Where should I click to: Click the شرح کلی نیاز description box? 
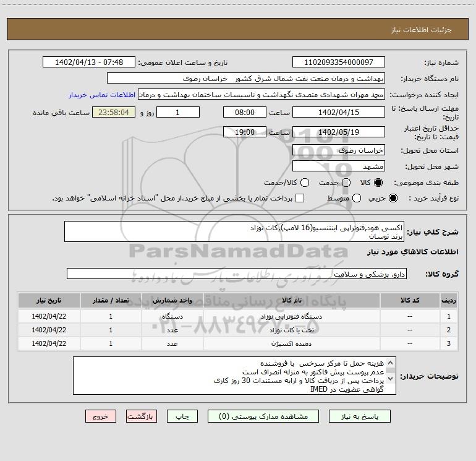click(x=234, y=231)
